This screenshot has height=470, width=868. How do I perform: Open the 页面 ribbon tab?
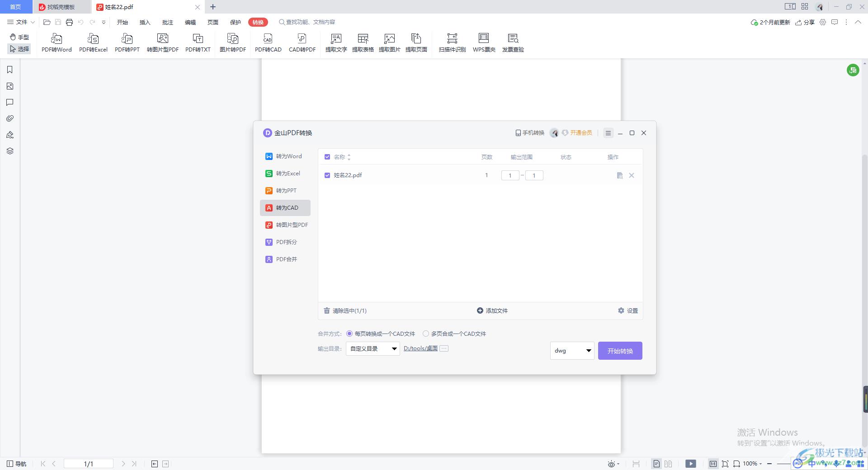pos(213,22)
